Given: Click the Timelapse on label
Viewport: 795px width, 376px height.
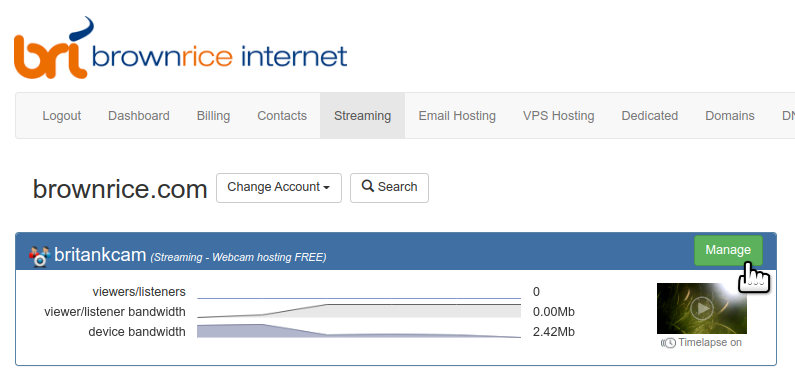Looking at the screenshot, I should [710, 343].
